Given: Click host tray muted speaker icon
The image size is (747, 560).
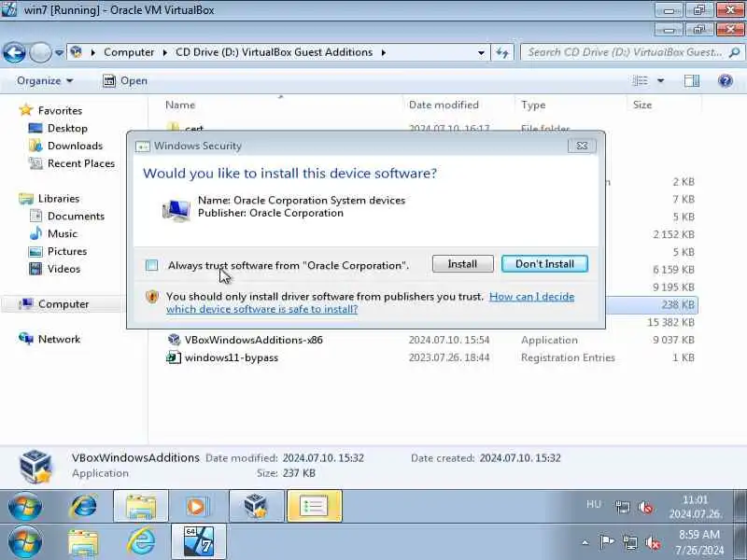Looking at the screenshot, I should coord(652,543).
